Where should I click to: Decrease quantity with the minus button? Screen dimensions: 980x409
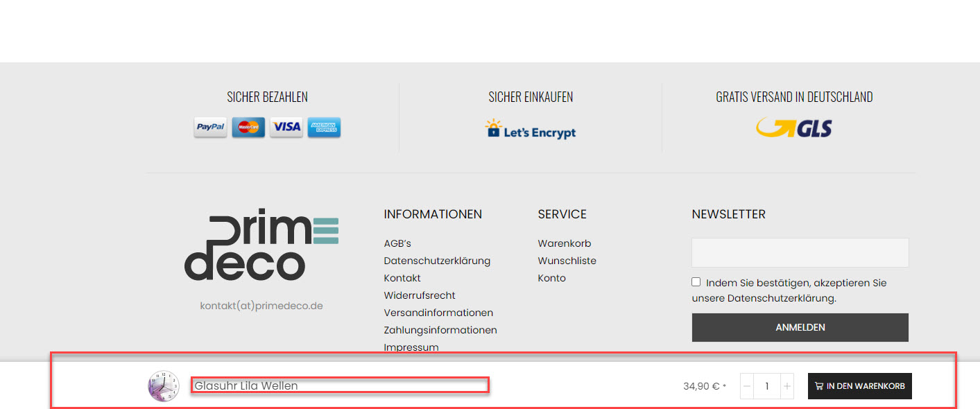coord(746,386)
